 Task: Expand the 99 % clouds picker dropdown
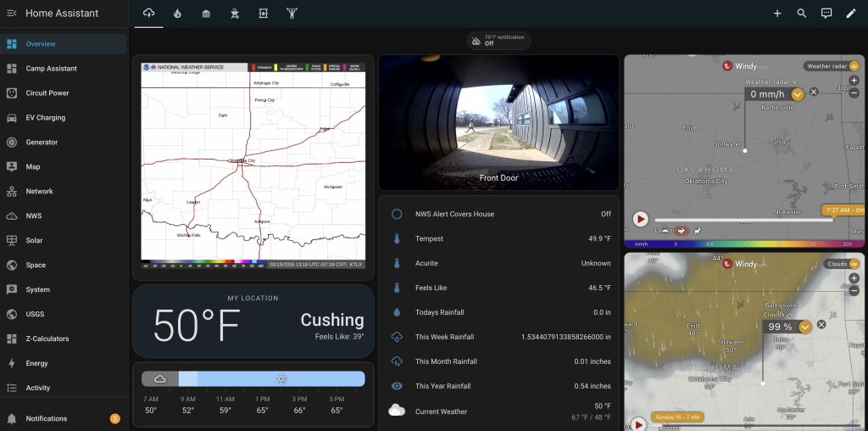click(805, 327)
